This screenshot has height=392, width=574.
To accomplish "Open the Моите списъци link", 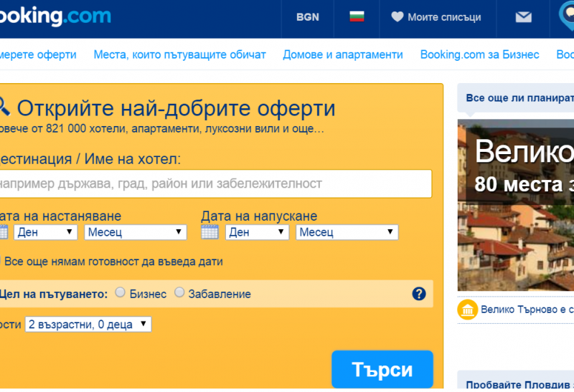I will tap(444, 17).
